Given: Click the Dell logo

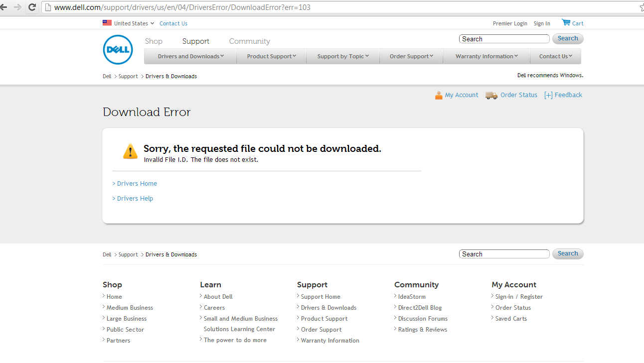Looking at the screenshot, I should point(118,50).
